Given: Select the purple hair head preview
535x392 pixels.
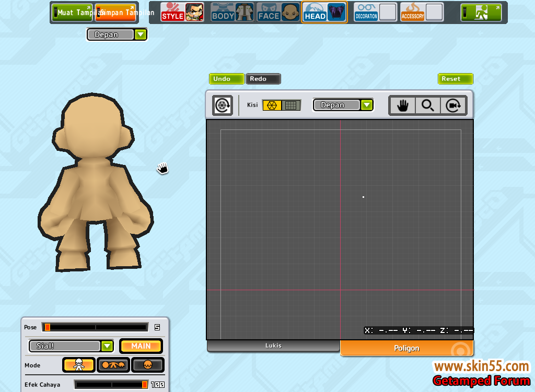Looking at the screenshot, I should point(337,13).
